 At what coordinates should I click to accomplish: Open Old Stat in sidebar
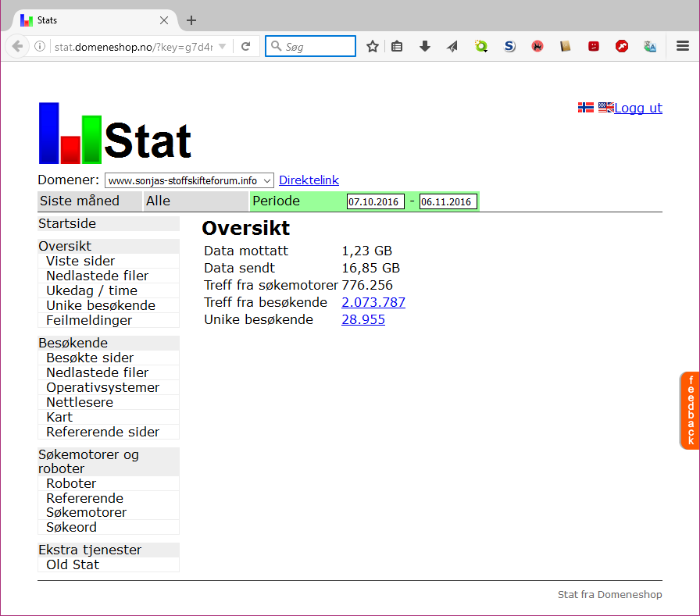point(109,564)
